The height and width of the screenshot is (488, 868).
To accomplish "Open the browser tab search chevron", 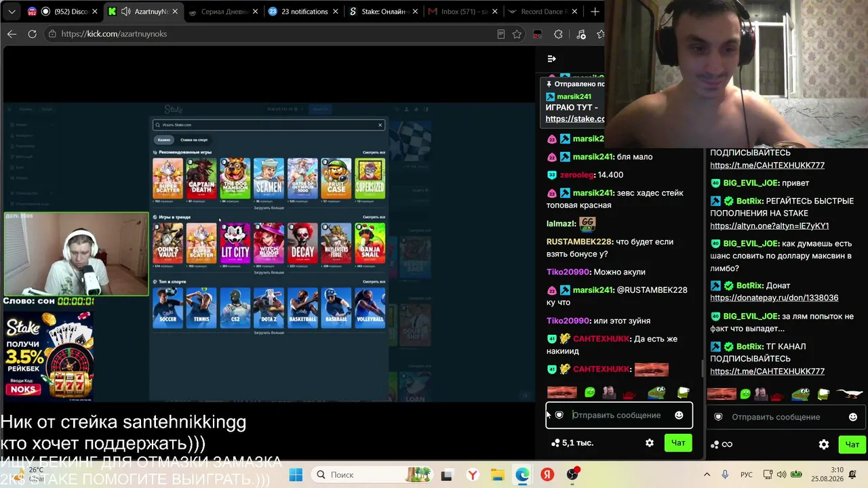I will 12,12.
